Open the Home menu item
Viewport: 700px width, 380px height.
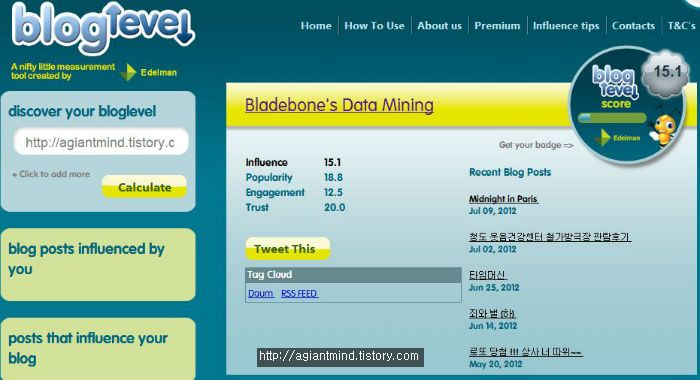(316, 26)
